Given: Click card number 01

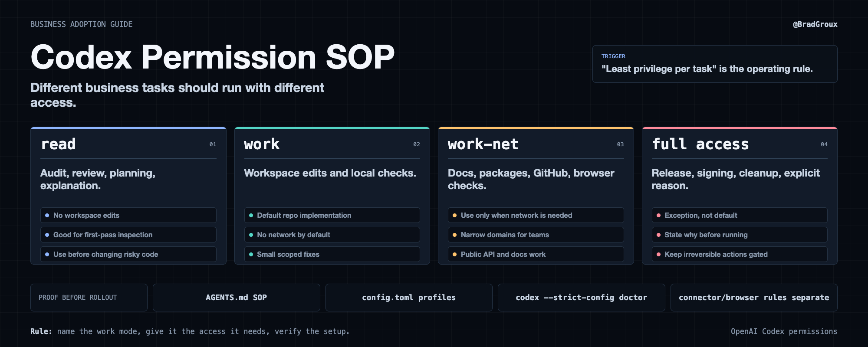Looking at the screenshot, I should click(x=213, y=144).
